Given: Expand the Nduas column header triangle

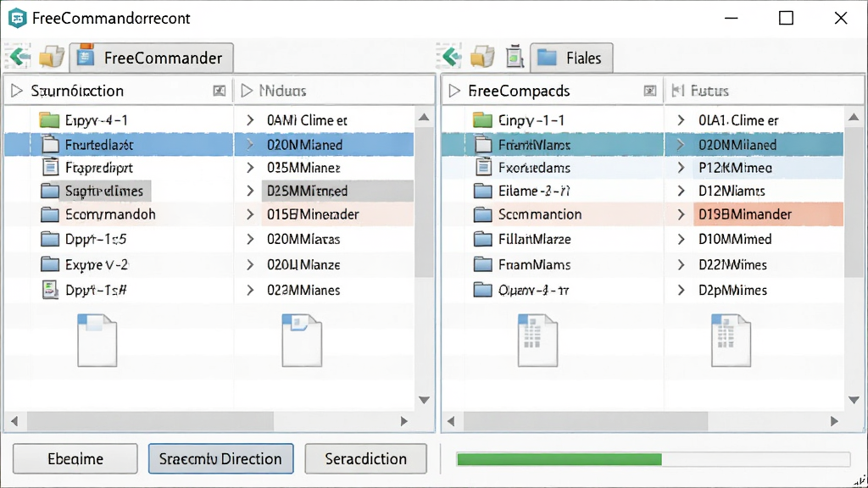Looking at the screenshot, I should pyautogui.click(x=247, y=91).
